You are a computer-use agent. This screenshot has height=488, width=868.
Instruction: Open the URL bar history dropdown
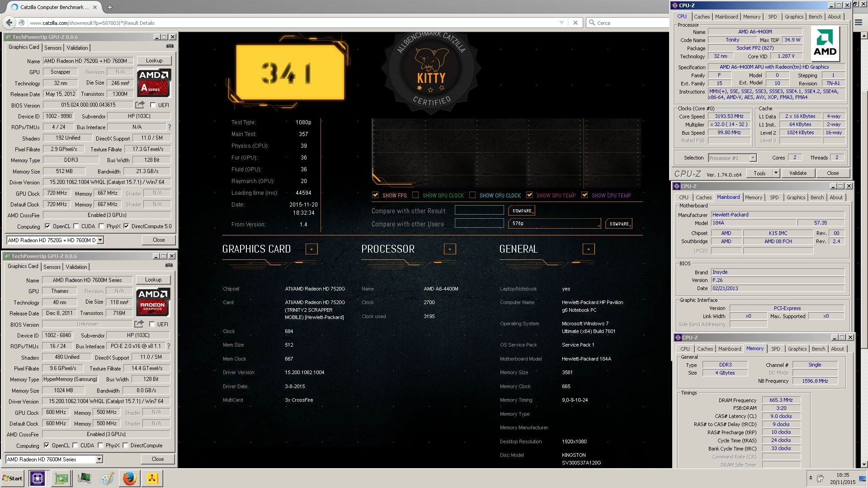pyautogui.click(x=561, y=23)
